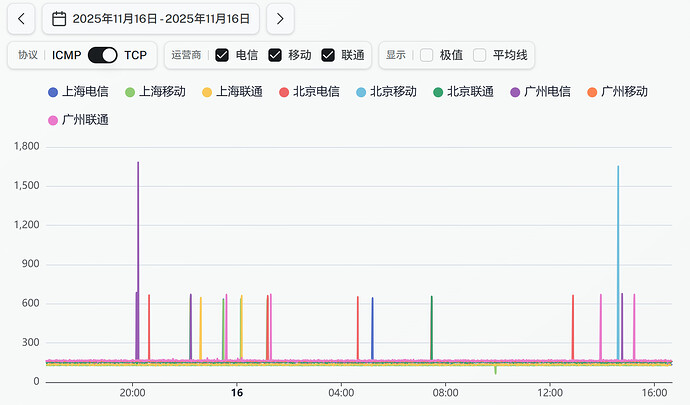The width and height of the screenshot is (690, 405).
Task: Click the 300 y-axis label
Action: click(30, 342)
